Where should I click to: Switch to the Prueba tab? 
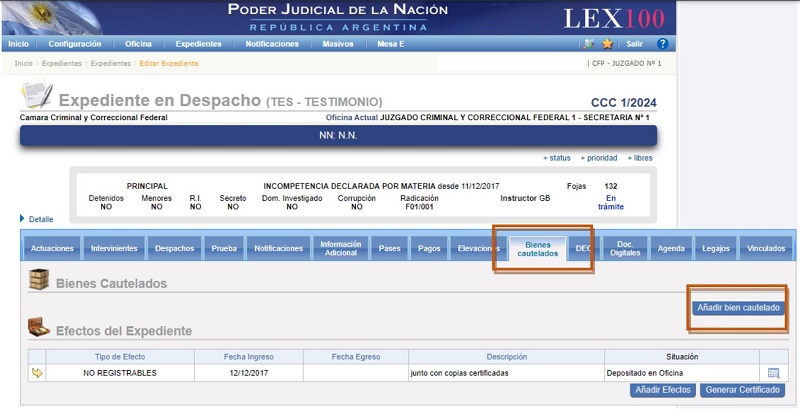pos(224,248)
